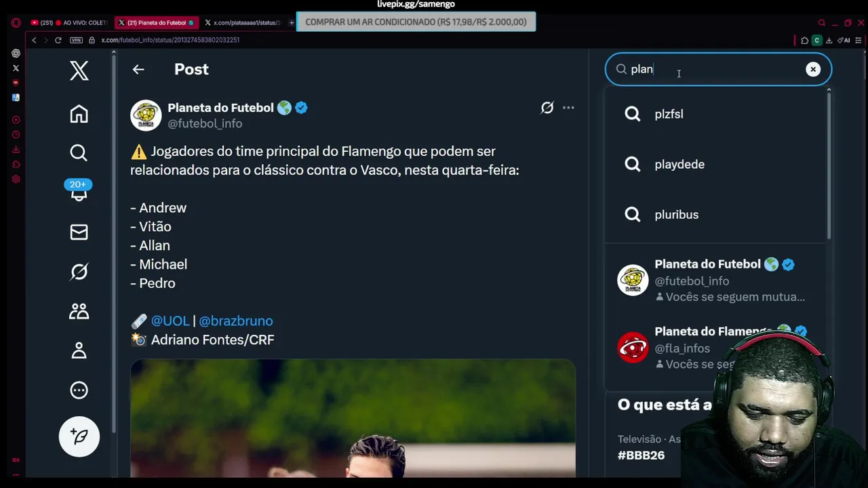
Task: Open downloads icon in toolbar
Action: (829, 41)
